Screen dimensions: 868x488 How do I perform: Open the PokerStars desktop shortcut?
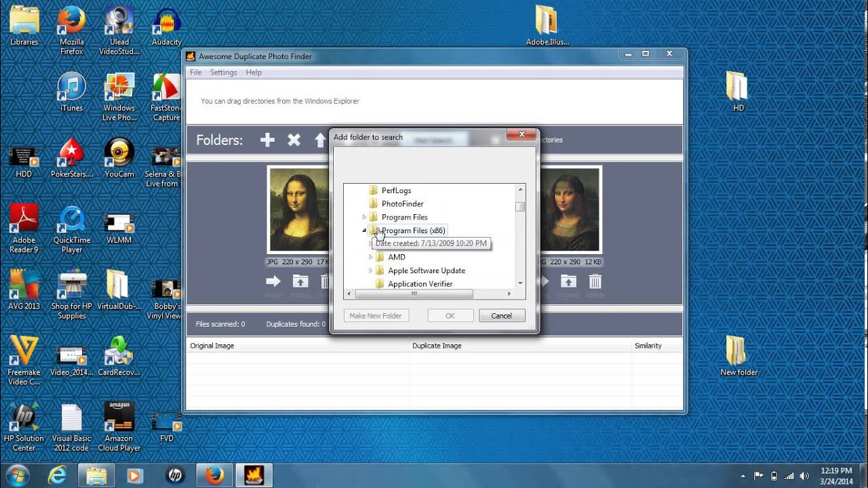click(72, 159)
